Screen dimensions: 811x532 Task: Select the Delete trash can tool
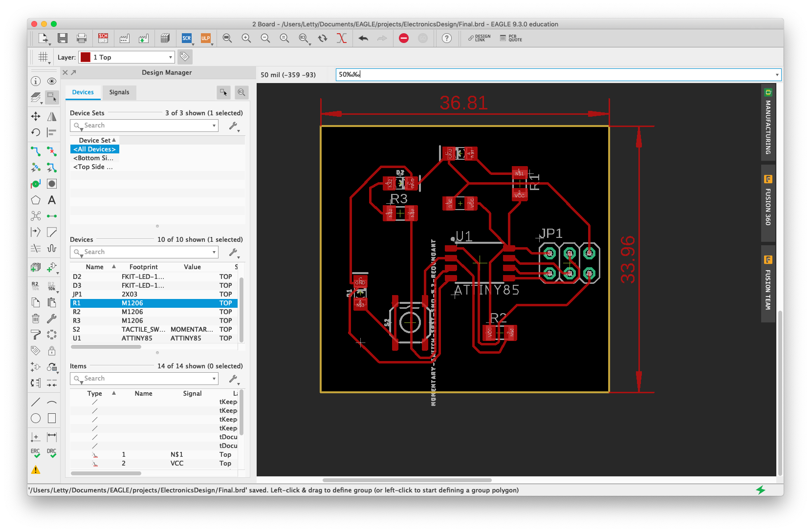click(36, 319)
